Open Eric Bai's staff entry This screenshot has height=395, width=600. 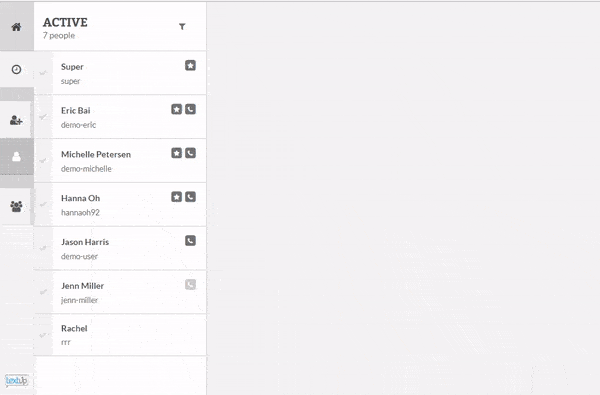click(120, 117)
